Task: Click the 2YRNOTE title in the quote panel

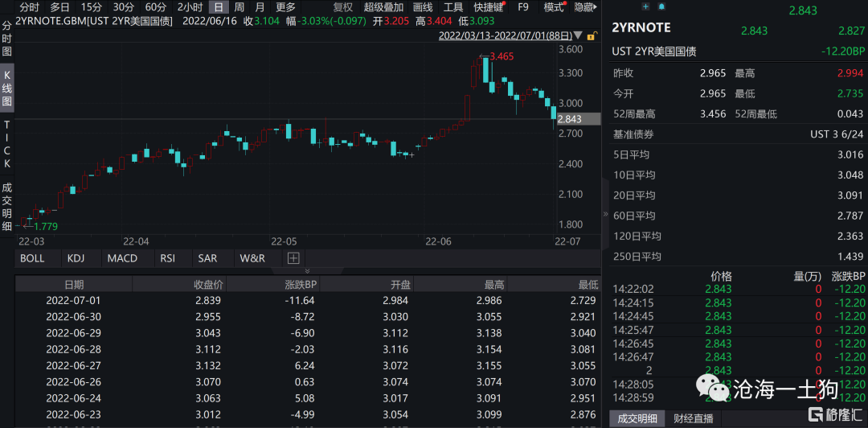Action: (641, 27)
